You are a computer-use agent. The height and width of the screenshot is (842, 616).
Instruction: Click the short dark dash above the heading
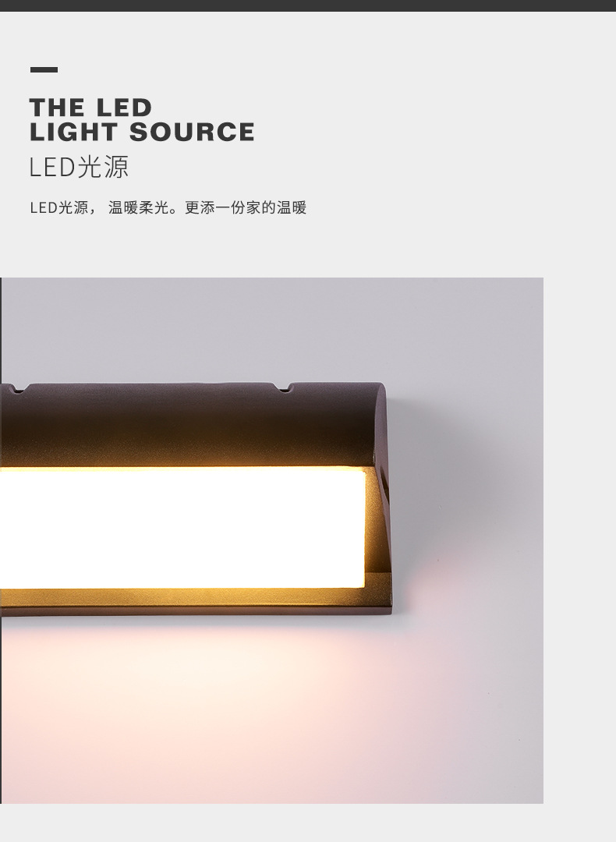44,70
